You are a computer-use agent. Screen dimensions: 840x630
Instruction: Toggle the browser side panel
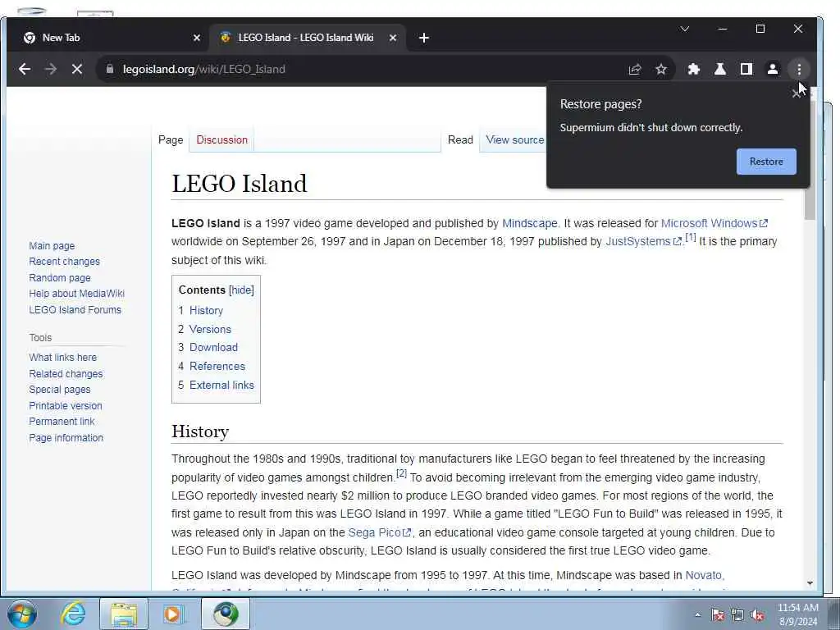[746, 69]
